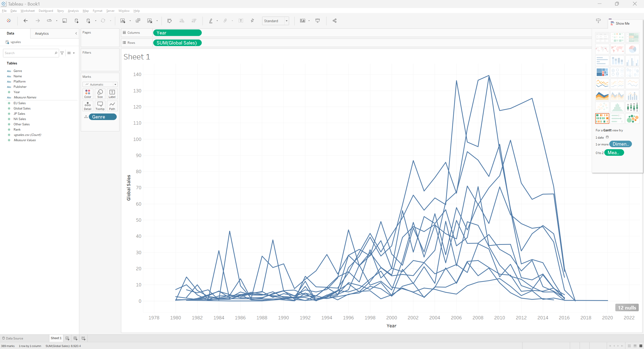
Task: Click the Group Members paperclip icon
Action: point(225,21)
